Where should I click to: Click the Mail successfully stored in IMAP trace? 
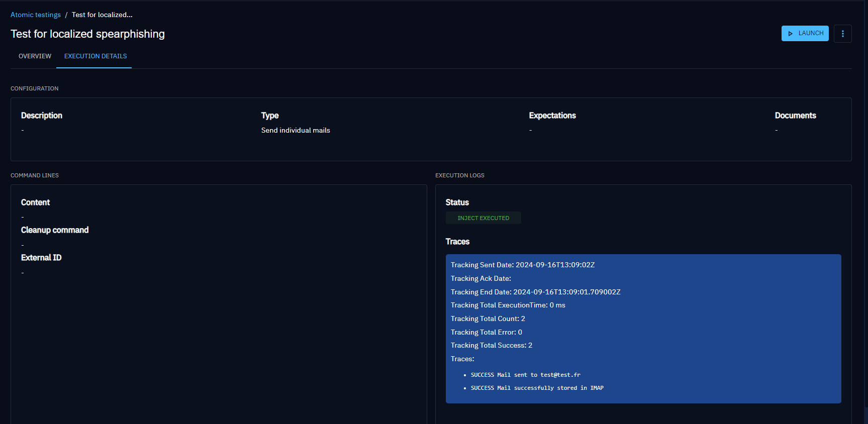[x=537, y=388]
